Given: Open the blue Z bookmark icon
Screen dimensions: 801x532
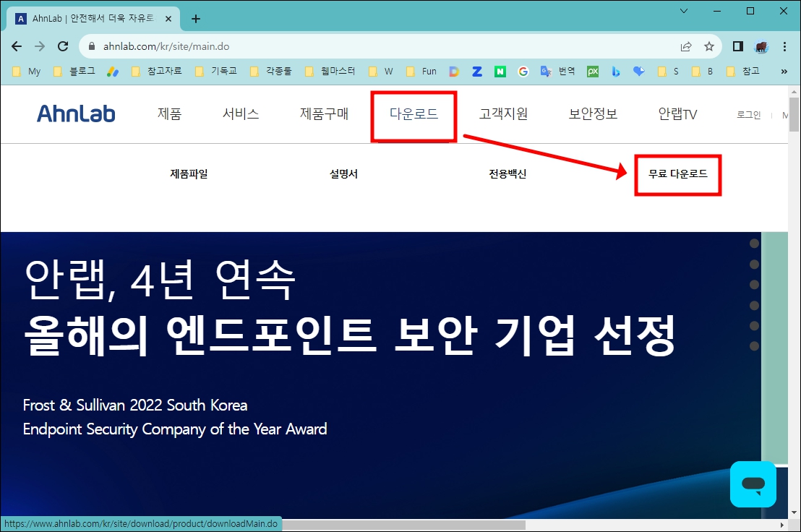Looking at the screenshot, I should click(x=477, y=72).
